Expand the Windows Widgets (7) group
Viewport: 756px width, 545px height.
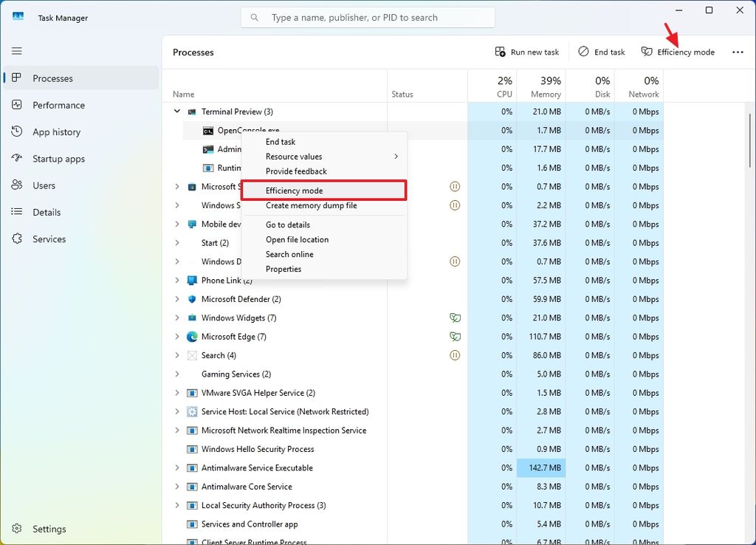(177, 318)
